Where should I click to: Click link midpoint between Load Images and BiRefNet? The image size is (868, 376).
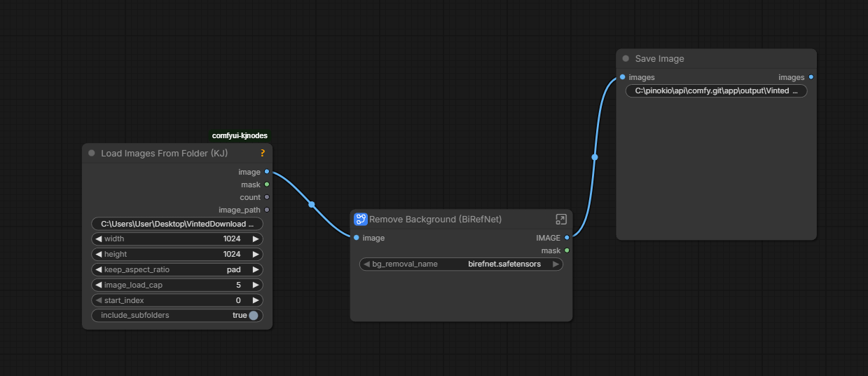pos(312,205)
